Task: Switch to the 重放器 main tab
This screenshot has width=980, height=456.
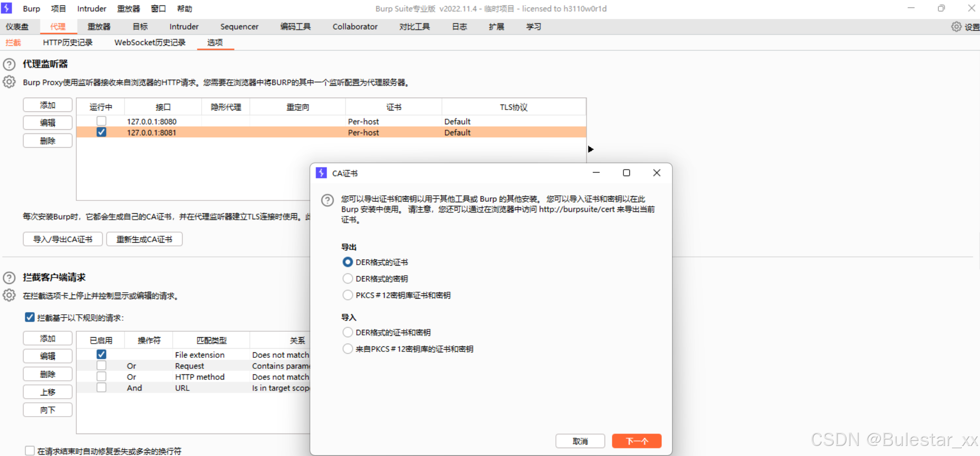Action: pyautogui.click(x=99, y=27)
